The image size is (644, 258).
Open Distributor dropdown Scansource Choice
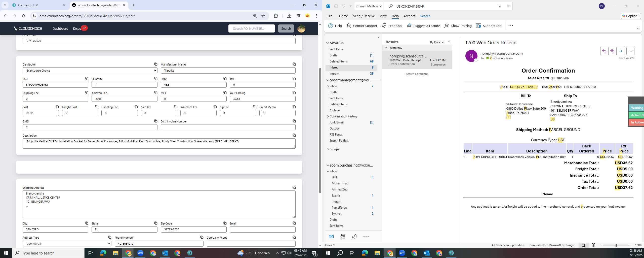coord(90,71)
